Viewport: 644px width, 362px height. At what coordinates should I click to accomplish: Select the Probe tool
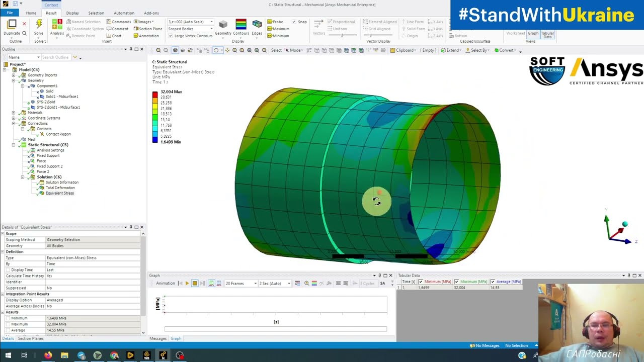tap(275, 22)
